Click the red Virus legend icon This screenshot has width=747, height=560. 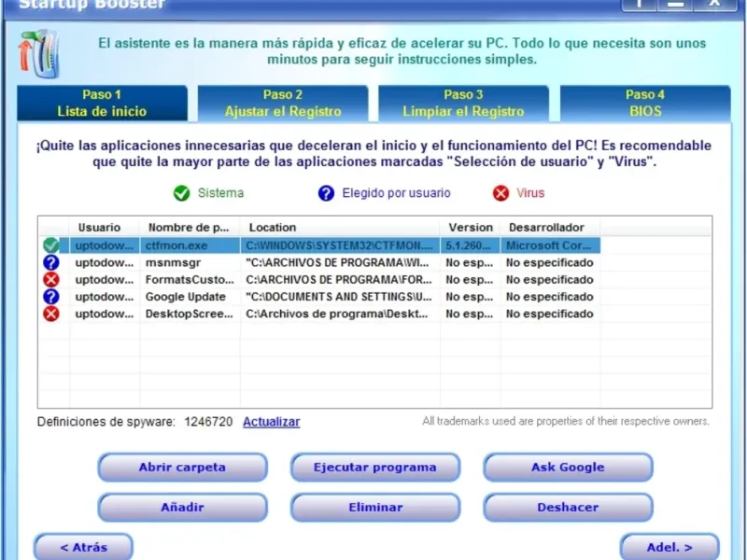500,193
